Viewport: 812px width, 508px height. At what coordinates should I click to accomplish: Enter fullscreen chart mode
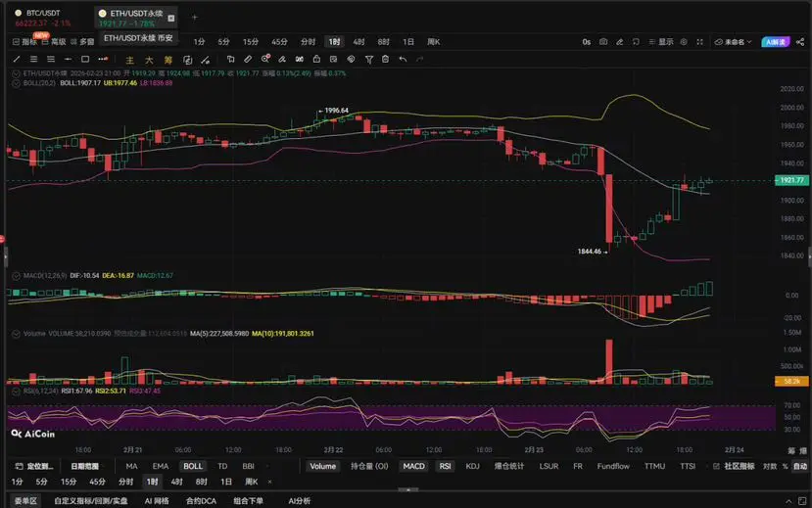(x=699, y=42)
